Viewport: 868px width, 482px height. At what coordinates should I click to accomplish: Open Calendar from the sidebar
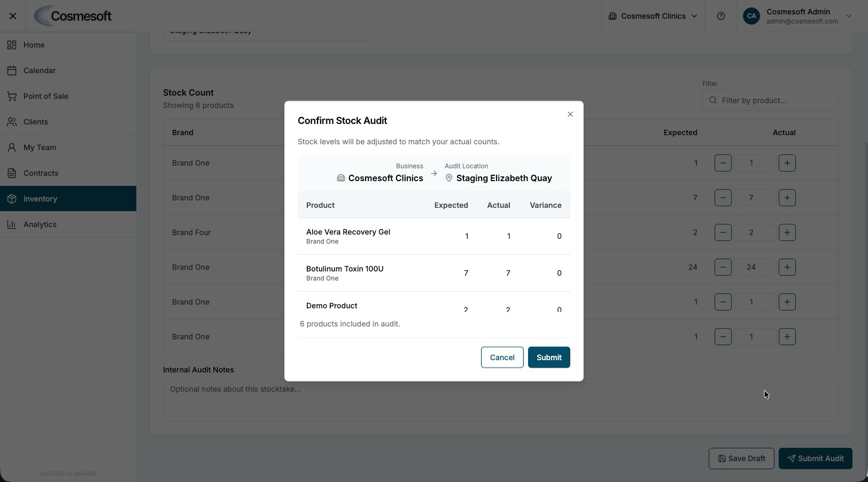point(68,71)
